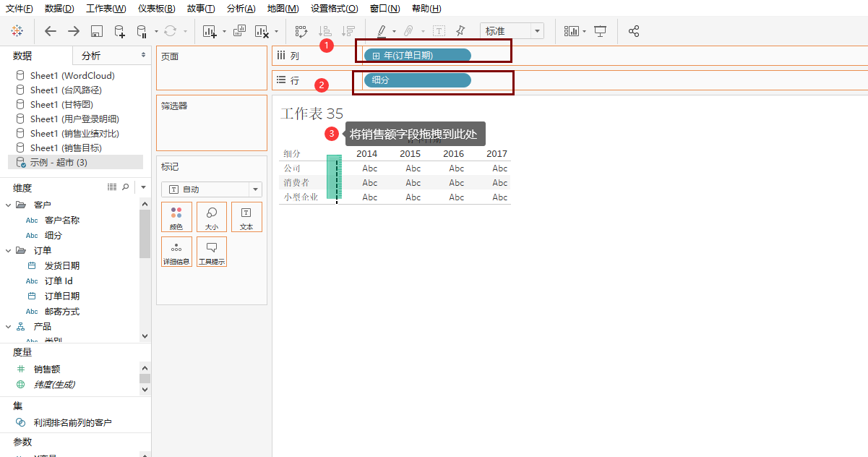The height and width of the screenshot is (457, 868).
Task: Click the 大小 marks card button
Action: tap(212, 217)
